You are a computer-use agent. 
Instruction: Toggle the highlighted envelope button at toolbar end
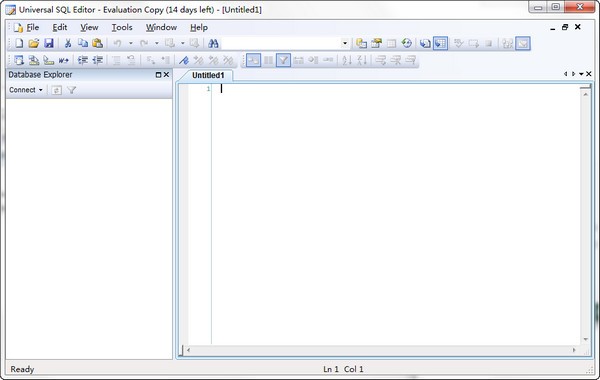coord(523,43)
